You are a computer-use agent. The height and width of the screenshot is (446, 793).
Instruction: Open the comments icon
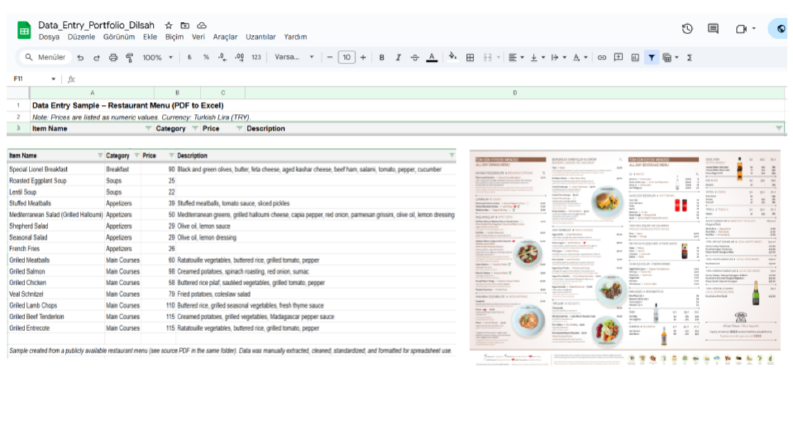click(713, 29)
